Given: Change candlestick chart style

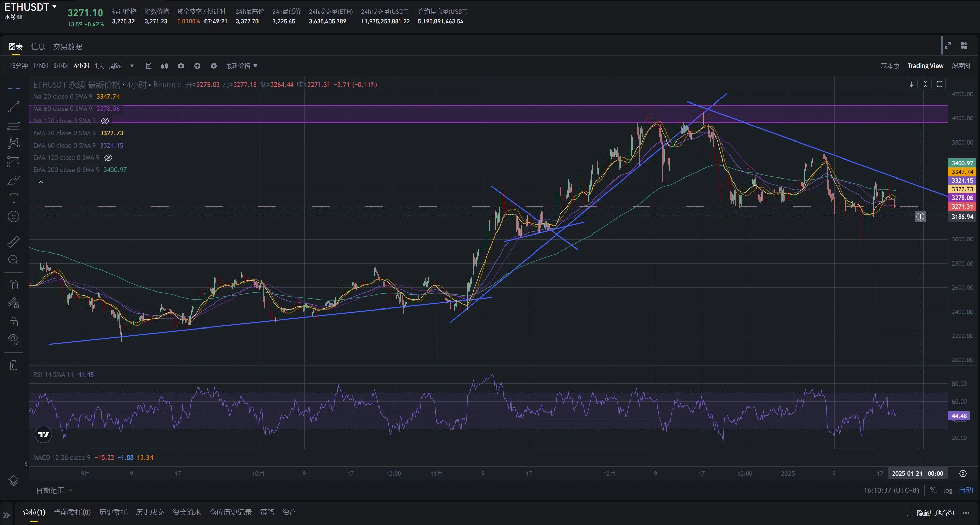Looking at the screenshot, I should [165, 66].
